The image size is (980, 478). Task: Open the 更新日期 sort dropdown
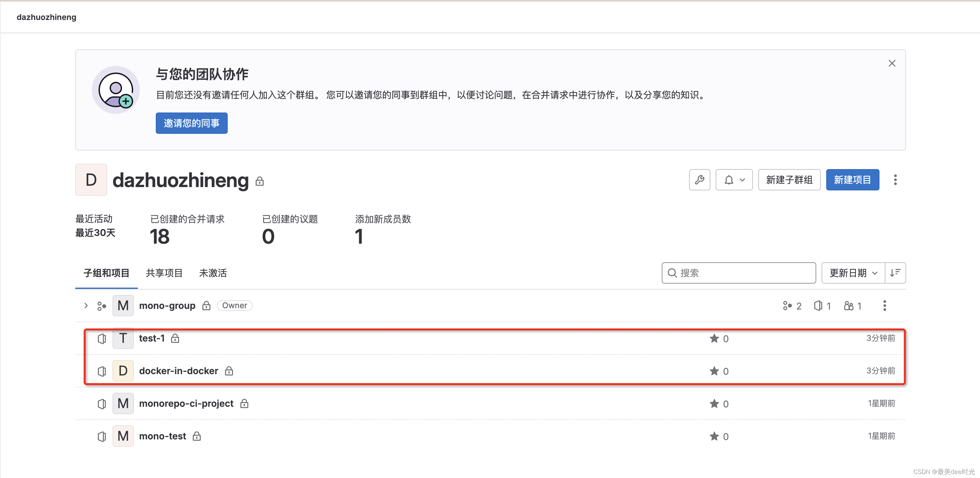(853, 273)
